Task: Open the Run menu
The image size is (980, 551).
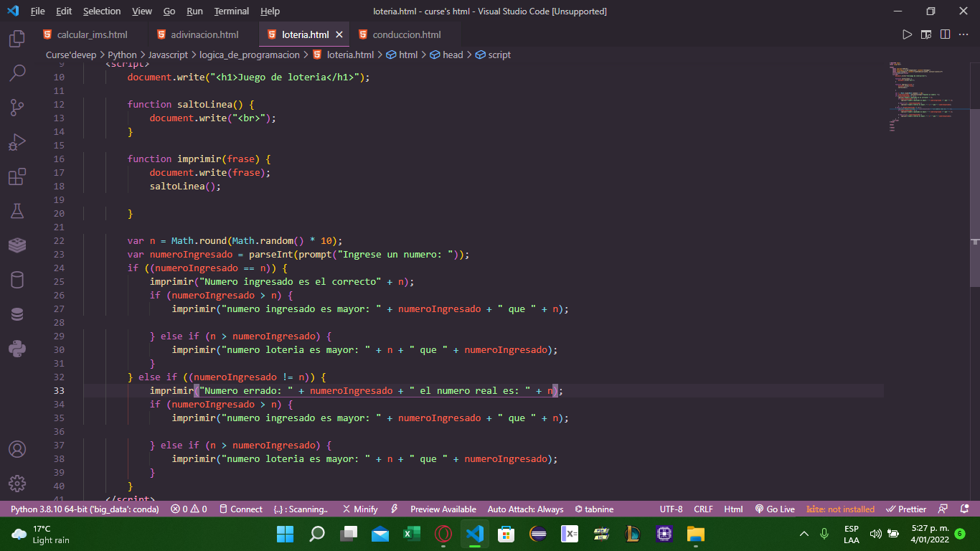Action: (x=194, y=11)
